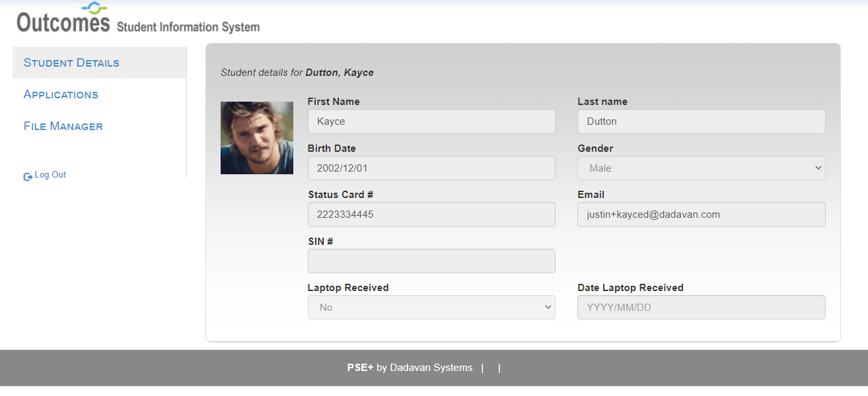Click the Gender label
The height and width of the screenshot is (396, 868).
[x=595, y=148]
